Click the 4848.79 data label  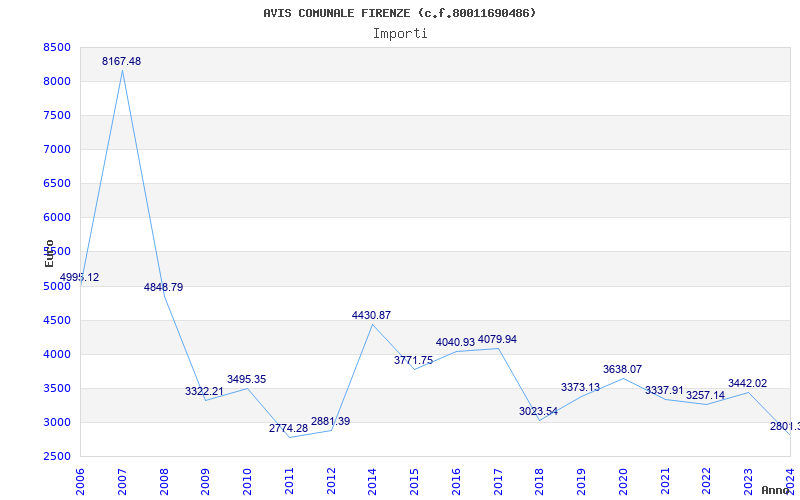pyautogui.click(x=163, y=287)
